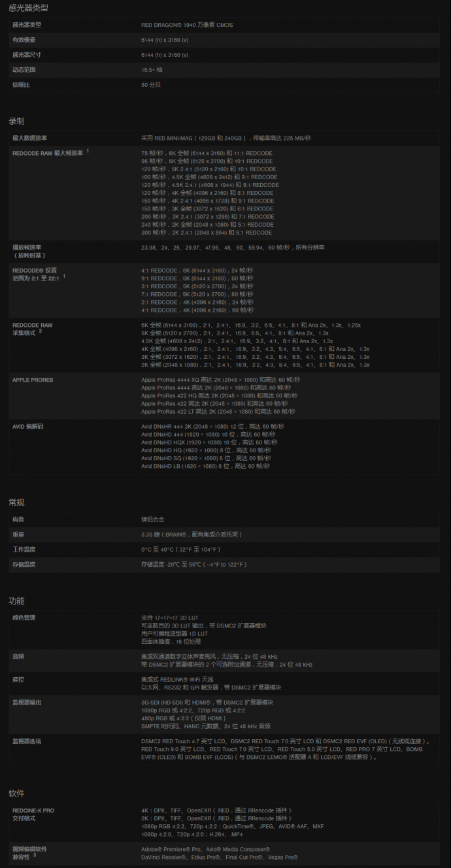Select the 动态范围 row label

[x=24, y=69]
